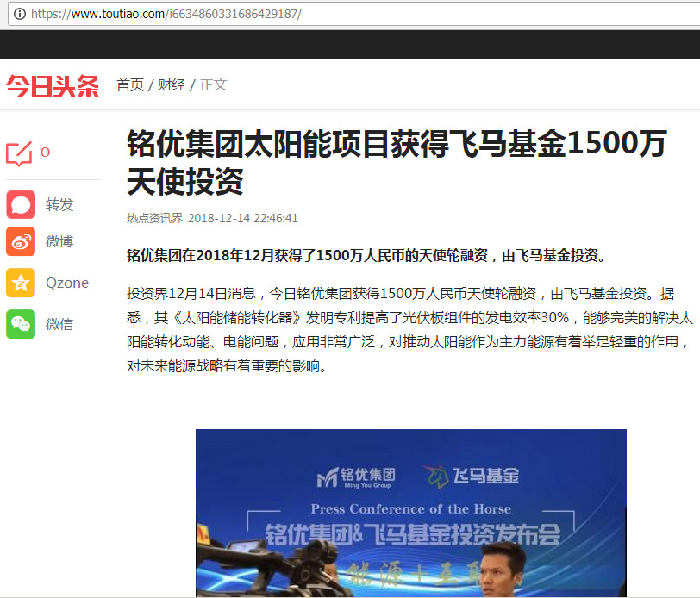Share via the Qzone star icon
This screenshot has height=598, width=700.
(x=21, y=283)
